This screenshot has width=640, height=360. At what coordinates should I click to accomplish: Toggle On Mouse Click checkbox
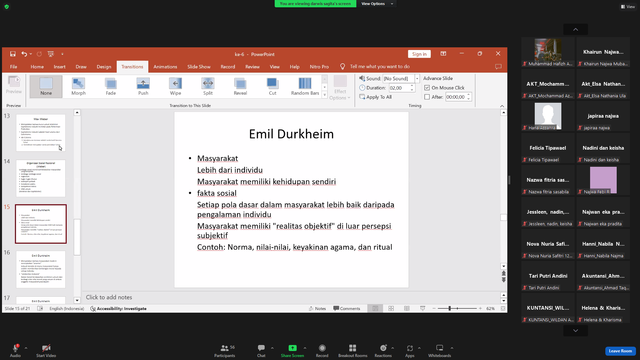click(x=427, y=88)
